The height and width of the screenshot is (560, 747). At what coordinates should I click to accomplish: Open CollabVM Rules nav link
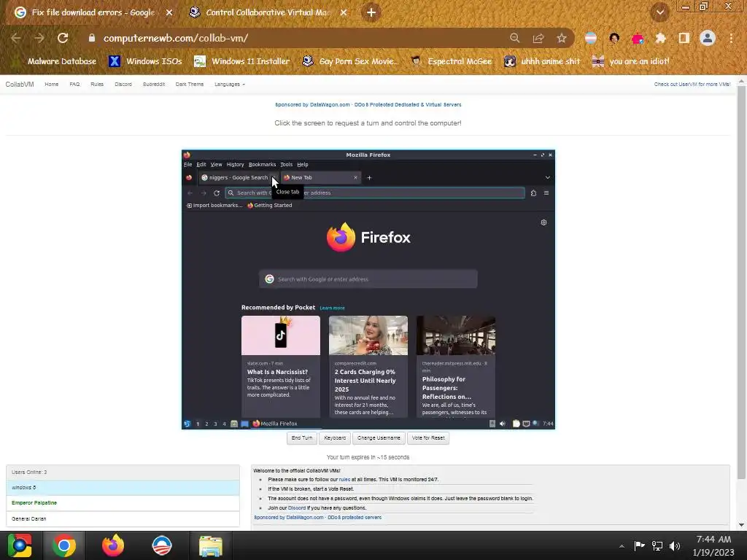pos(97,85)
